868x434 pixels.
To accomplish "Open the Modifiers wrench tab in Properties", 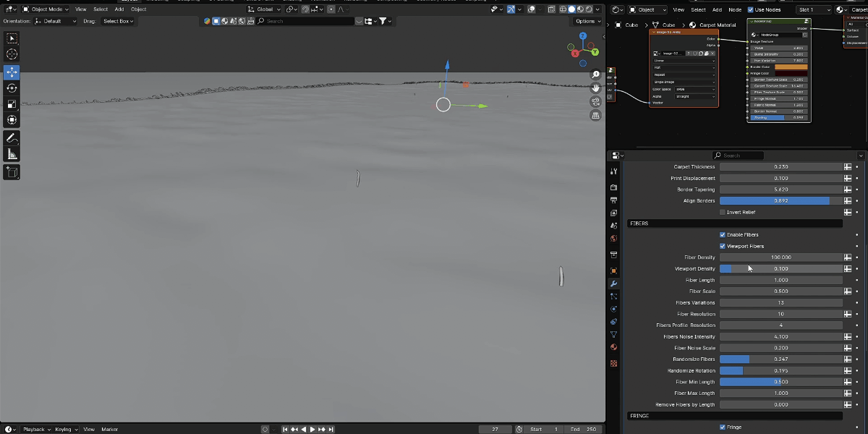I will (x=614, y=284).
